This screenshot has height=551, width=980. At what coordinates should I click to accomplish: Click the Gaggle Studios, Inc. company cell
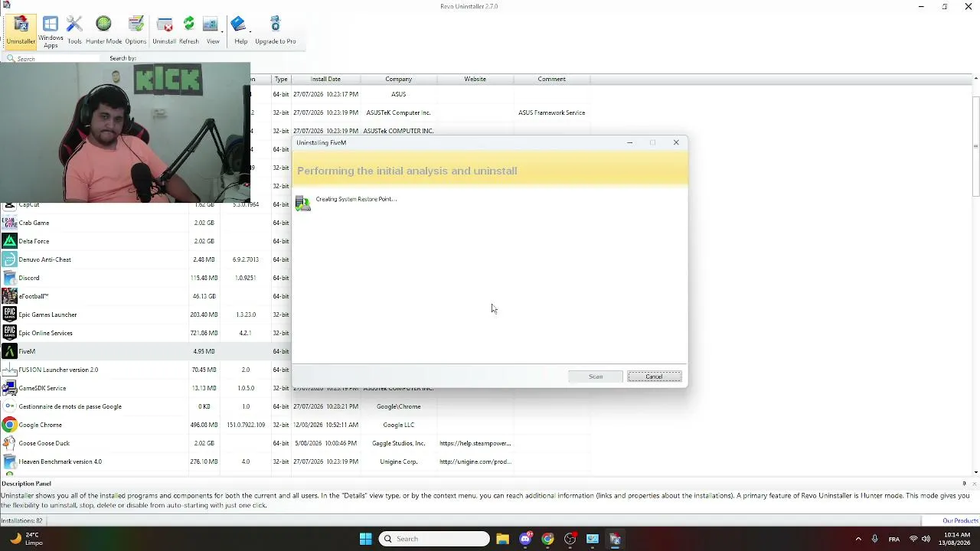click(x=398, y=443)
